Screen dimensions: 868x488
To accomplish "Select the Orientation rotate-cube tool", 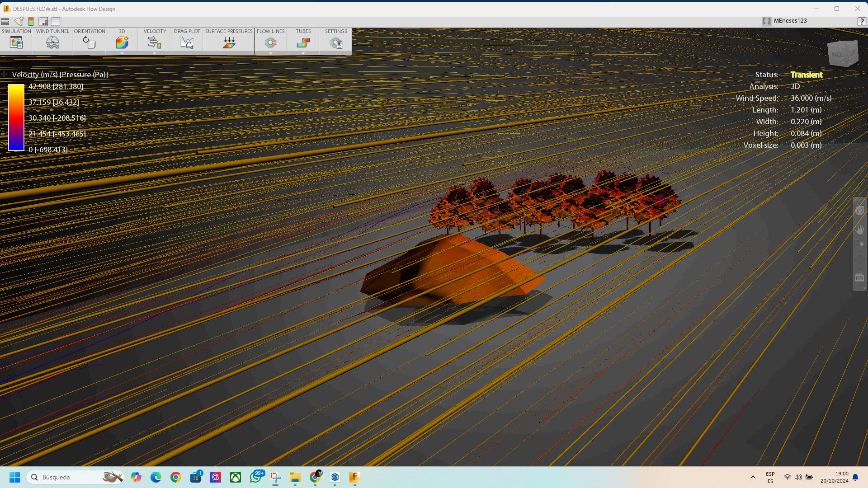I will coord(89,42).
